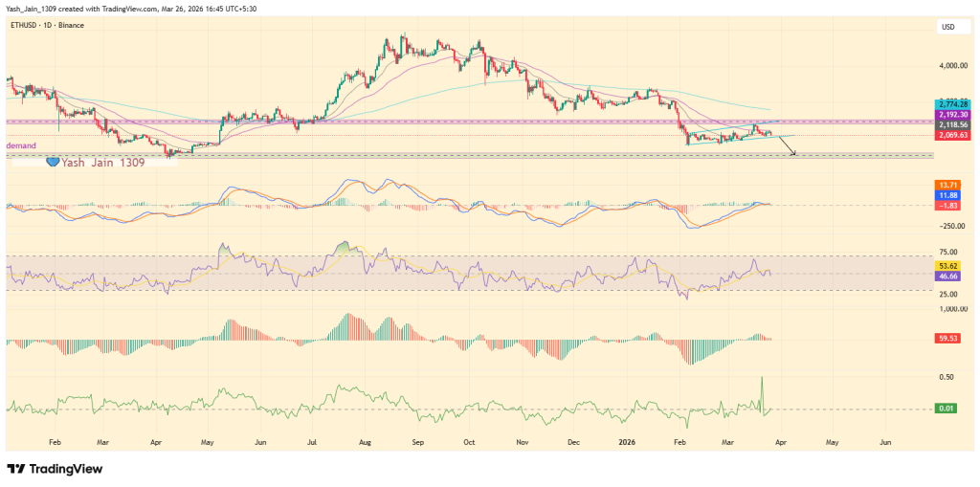Screen dimensions: 980x487
Task: Click the yellow 53.62 RSI value label
Action: click(x=948, y=264)
